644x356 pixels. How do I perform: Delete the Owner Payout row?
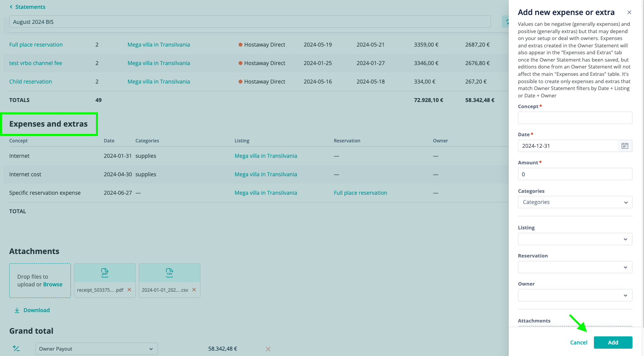click(268, 349)
